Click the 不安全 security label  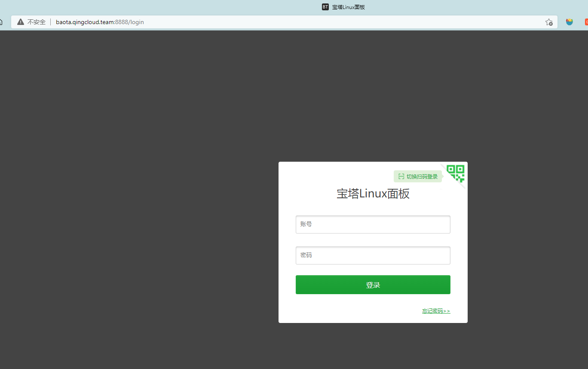37,22
